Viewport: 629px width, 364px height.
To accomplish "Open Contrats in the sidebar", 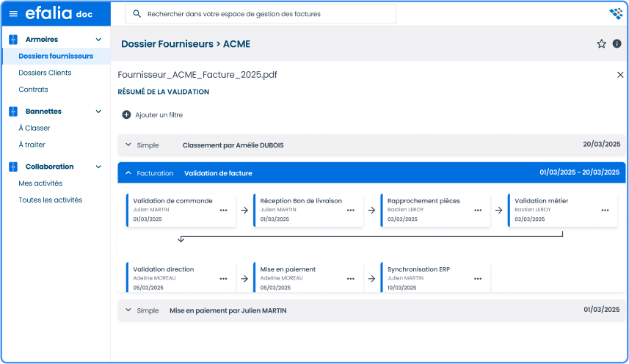I will [33, 90].
